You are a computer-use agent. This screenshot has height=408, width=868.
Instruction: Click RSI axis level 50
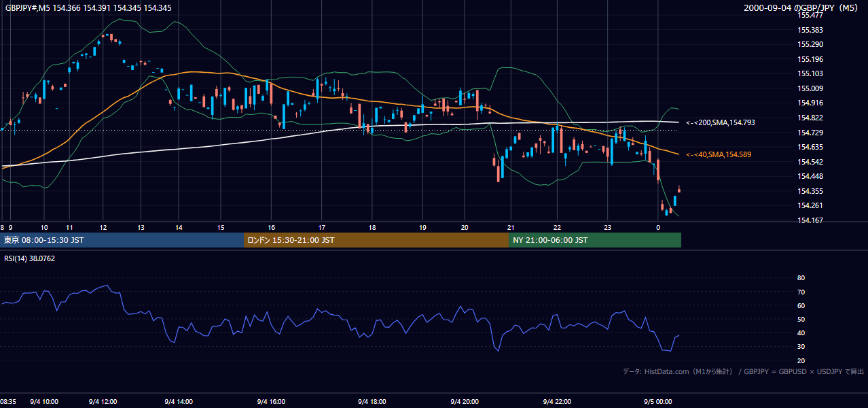pos(801,319)
